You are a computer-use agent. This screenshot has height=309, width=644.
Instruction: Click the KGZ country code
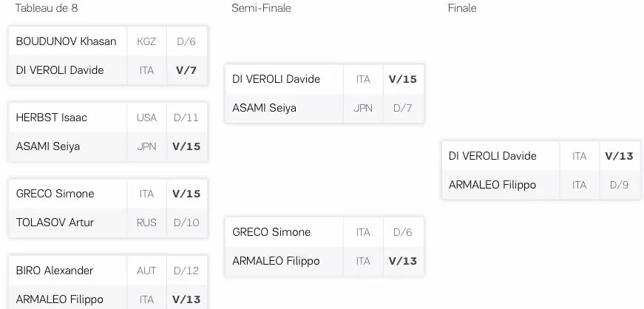146,41
